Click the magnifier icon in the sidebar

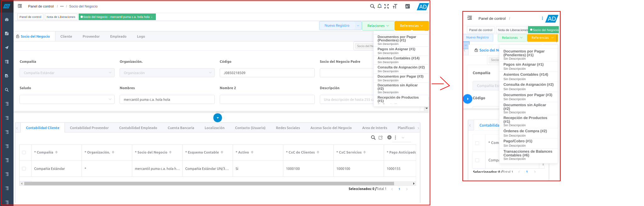click(x=7, y=90)
